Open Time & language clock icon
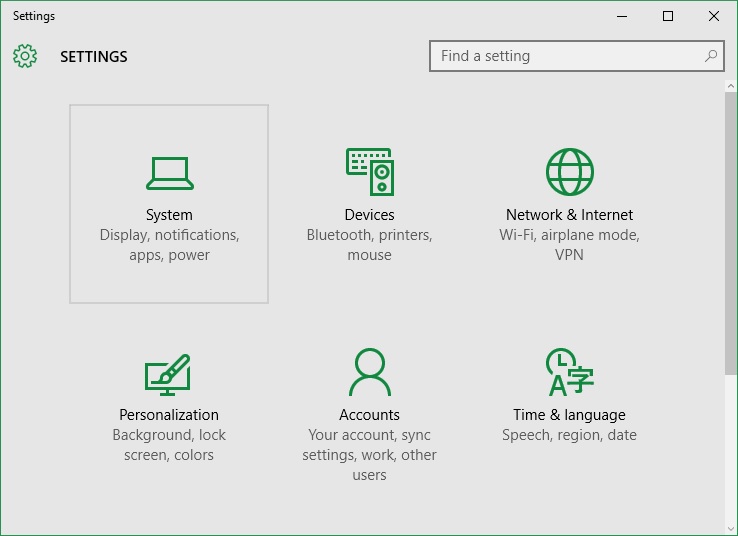 click(x=570, y=372)
